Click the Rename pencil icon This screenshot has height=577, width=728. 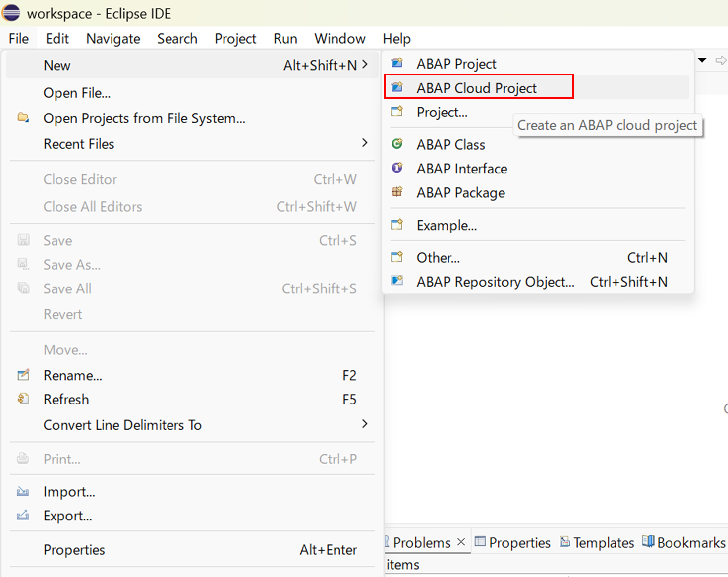click(23, 375)
